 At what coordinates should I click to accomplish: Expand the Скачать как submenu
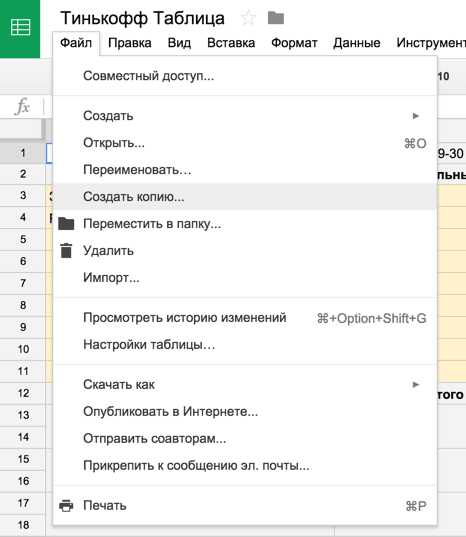(245, 385)
